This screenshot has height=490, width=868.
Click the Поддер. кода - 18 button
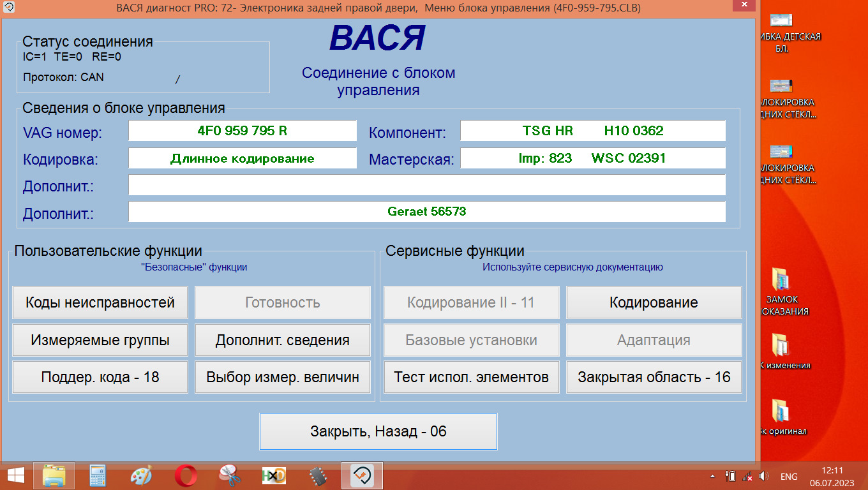tap(100, 377)
